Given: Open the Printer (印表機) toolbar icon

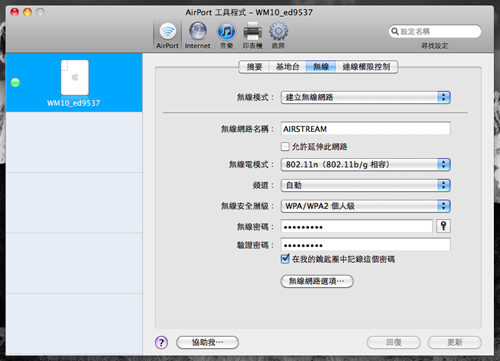Looking at the screenshot, I should [x=252, y=36].
